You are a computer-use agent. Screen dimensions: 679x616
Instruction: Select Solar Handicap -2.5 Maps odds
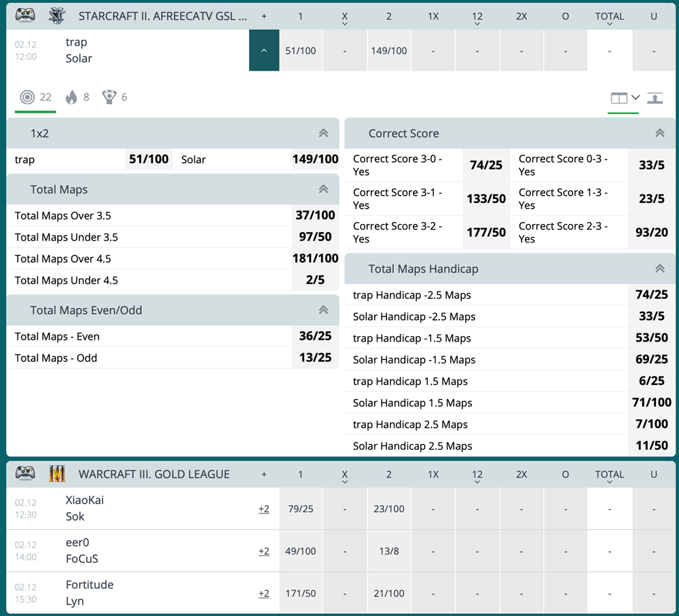point(651,316)
